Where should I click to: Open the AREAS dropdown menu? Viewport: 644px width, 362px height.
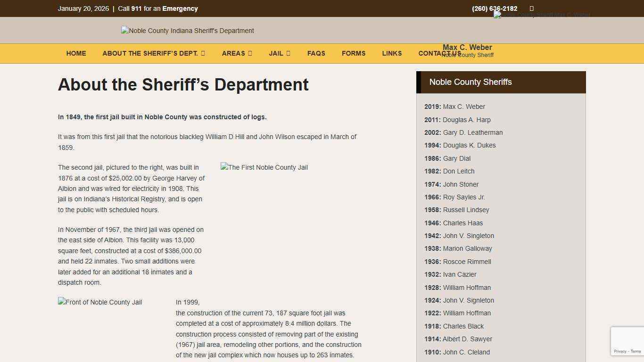pyautogui.click(x=237, y=53)
